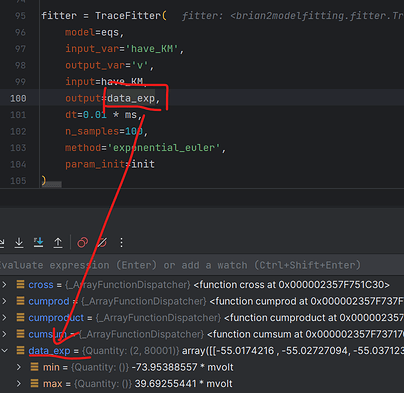Click the max field type icon
This screenshot has height=393, width=404.
coord(34,383)
